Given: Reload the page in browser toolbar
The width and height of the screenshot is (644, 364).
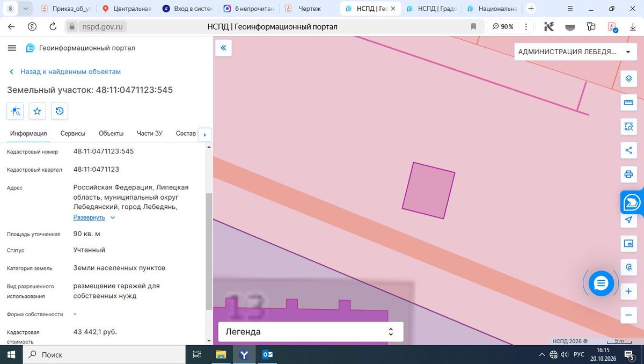Looking at the screenshot, I should pos(53,26).
